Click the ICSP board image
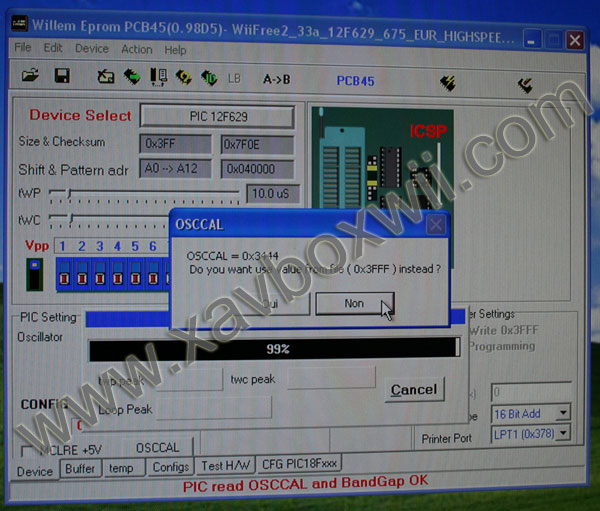600x511 pixels. coord(383,159)
